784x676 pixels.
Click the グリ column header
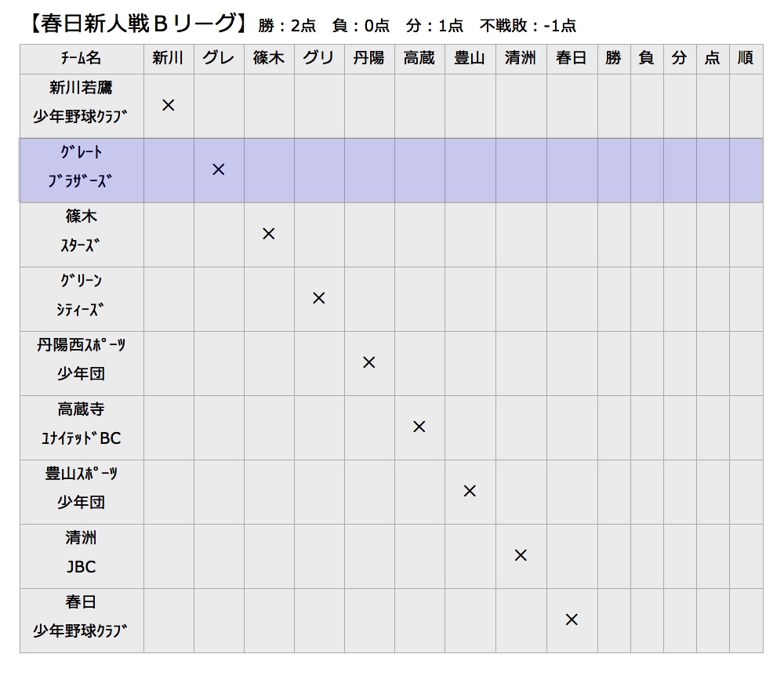319,59
